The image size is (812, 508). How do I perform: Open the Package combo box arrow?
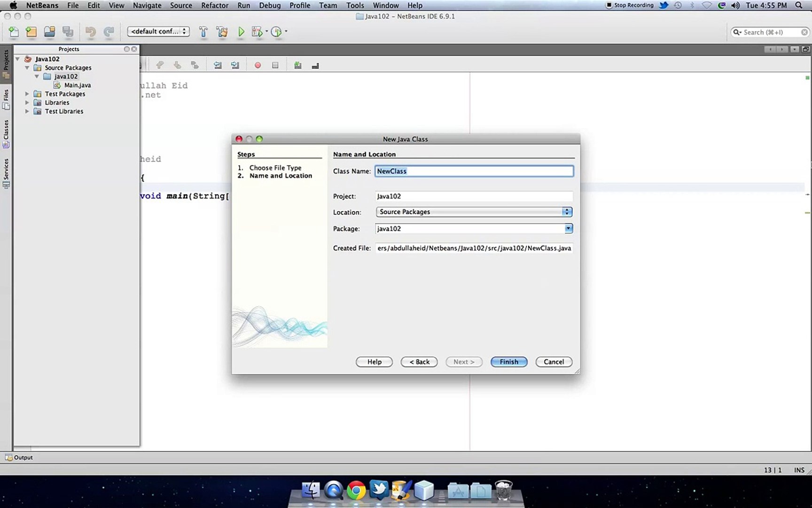(x=569, y=229)
